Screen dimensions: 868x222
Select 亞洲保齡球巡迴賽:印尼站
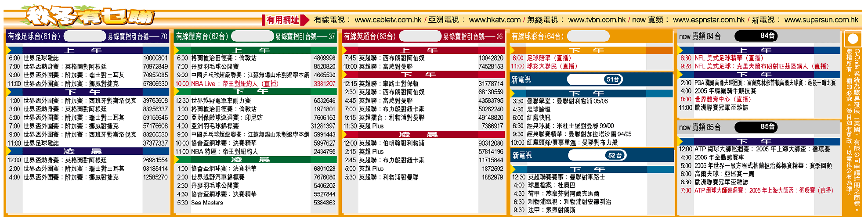pos(227,118)
